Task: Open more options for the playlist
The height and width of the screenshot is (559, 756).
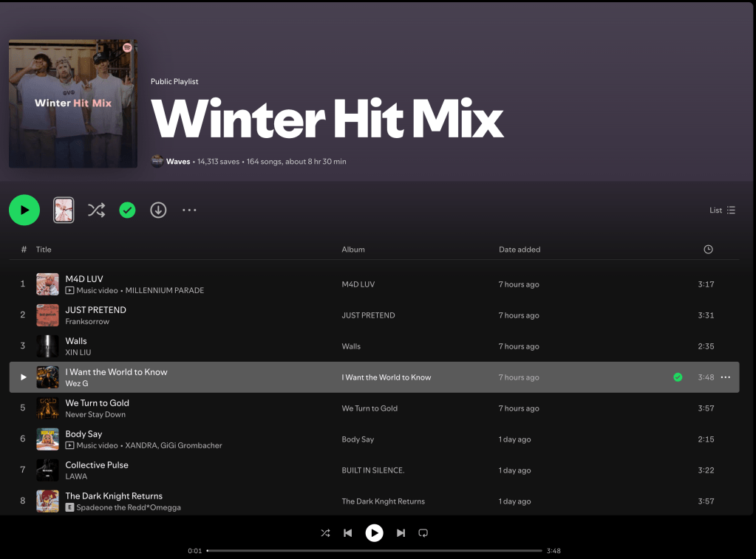Action: pos(189,210)
